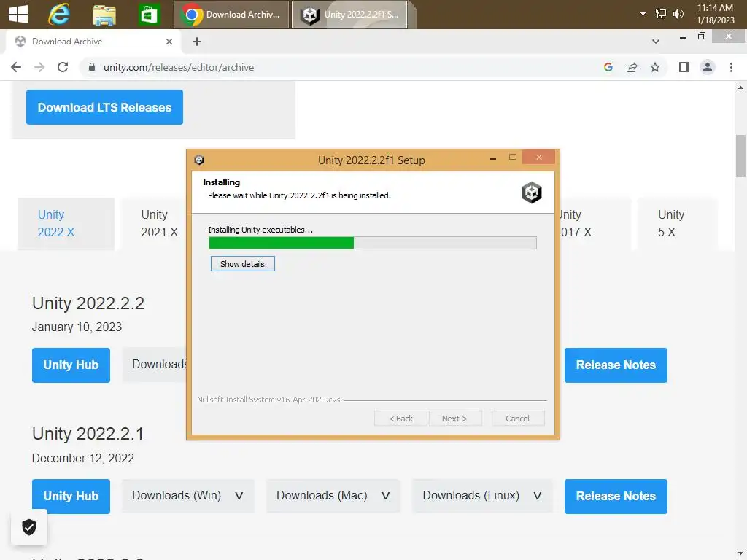Open the Chrome profile avatar
Screen dimensions: 747x560
pyautogui.click(x=708, y=67)
